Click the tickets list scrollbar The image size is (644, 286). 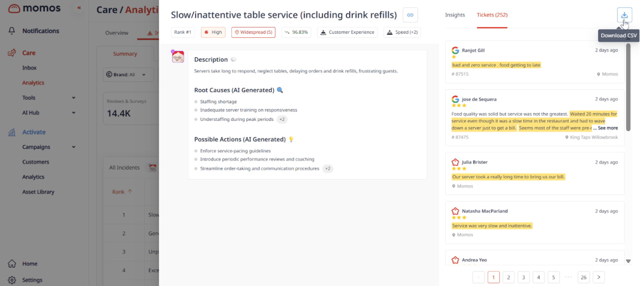click(628, 87)
